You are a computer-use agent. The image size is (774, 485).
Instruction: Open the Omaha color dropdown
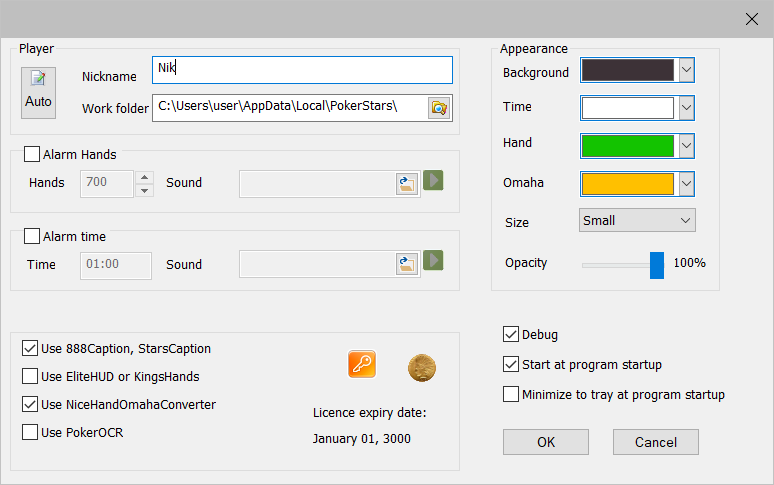tap(686, 184)
